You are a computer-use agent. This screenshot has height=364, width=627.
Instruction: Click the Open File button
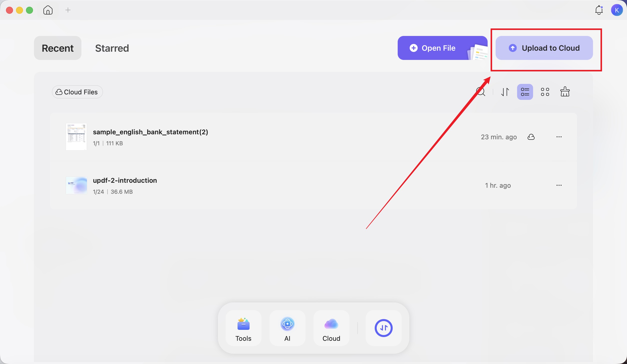tap(442, 48)
